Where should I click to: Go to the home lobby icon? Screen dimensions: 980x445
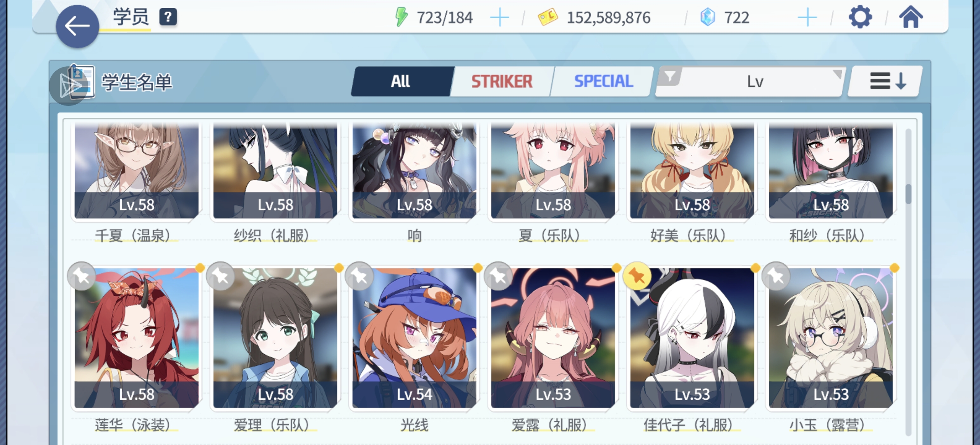click(x=911, y=17)
